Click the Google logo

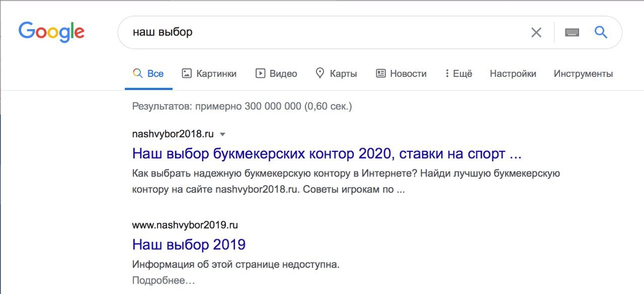click(52, 32)
